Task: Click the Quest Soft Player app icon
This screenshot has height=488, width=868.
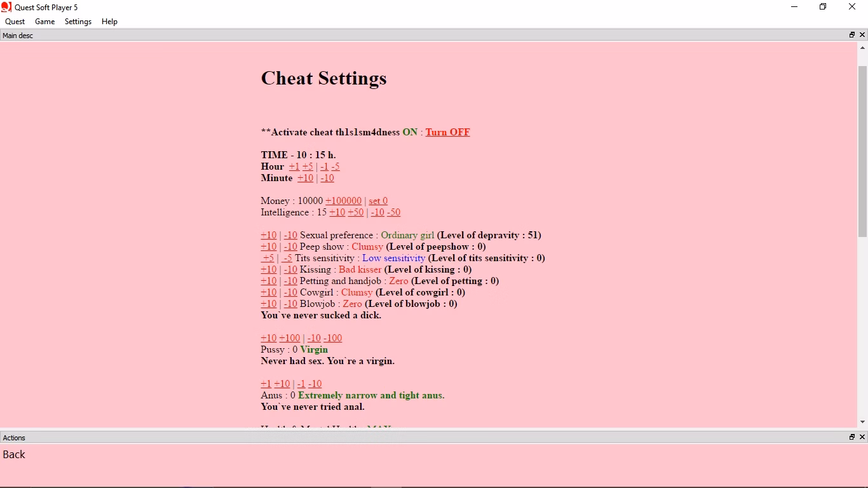Action: [6, 7]
